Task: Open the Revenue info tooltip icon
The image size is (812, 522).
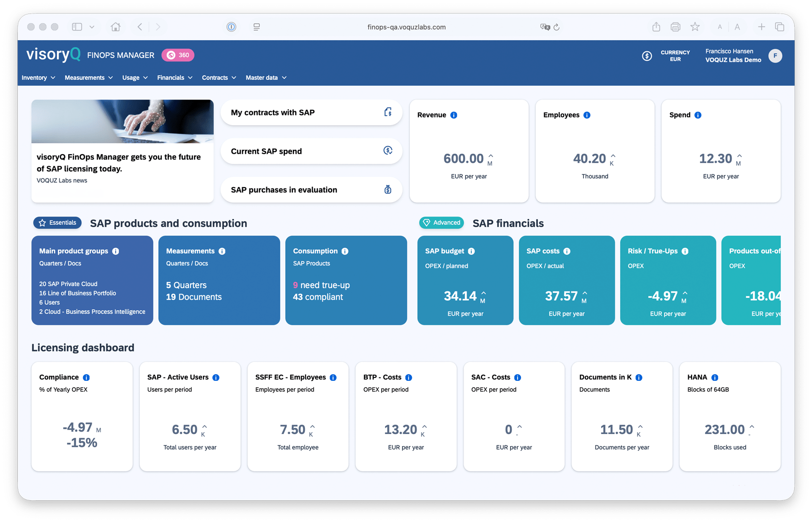Action: point(453,115)
